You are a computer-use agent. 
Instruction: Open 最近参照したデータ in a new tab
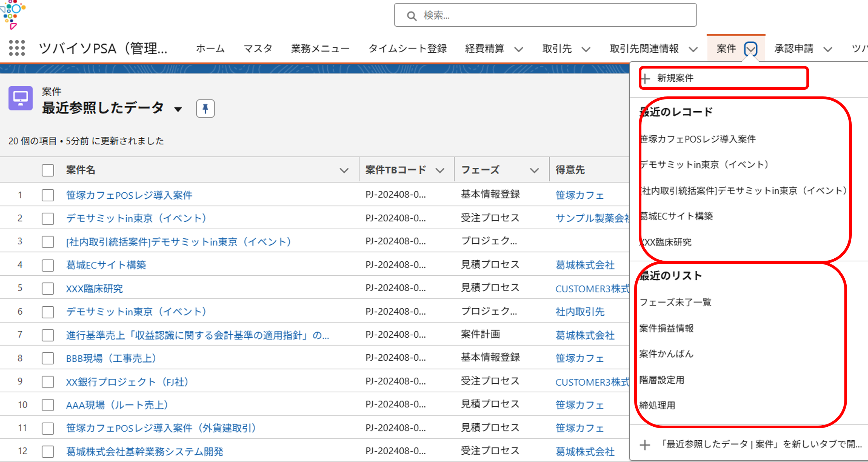click(761, 444)
